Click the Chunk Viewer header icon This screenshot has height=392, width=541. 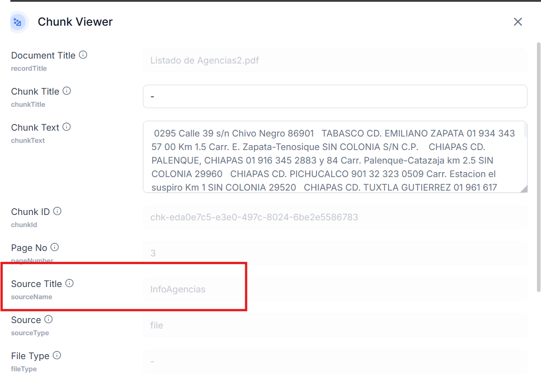[x=18, y=22]
